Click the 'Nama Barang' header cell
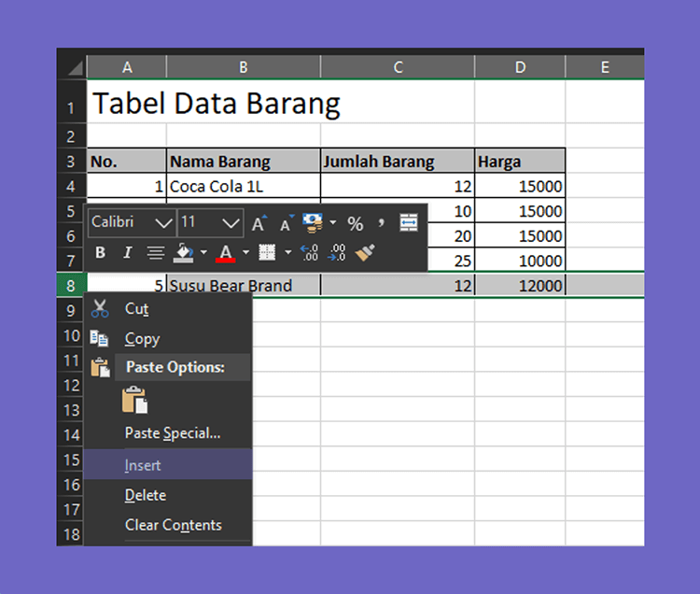The height and width of the screenshot is (594, 700). (244, 161)
